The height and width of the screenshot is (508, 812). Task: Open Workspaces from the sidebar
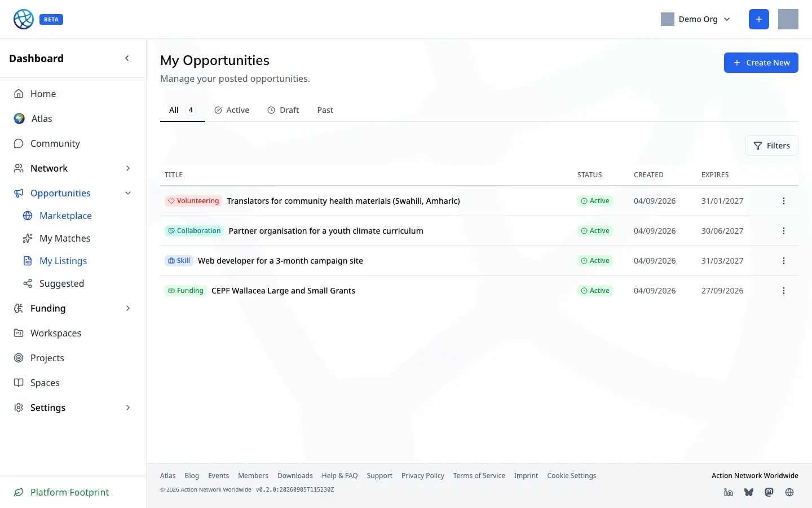click(73, 333)
